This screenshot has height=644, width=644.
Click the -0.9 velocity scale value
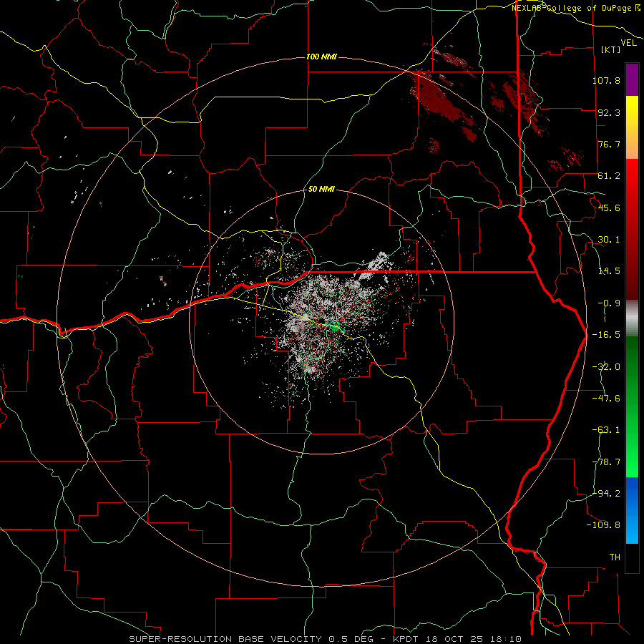tap(609, 303)
